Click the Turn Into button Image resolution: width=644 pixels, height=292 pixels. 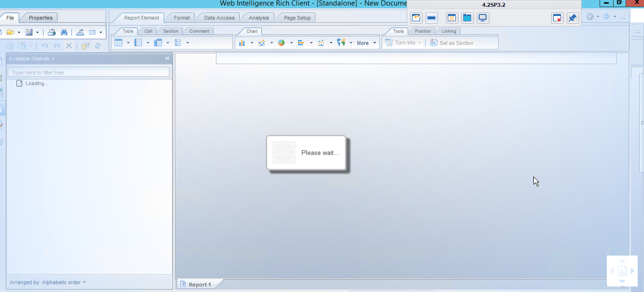[403, 43]
